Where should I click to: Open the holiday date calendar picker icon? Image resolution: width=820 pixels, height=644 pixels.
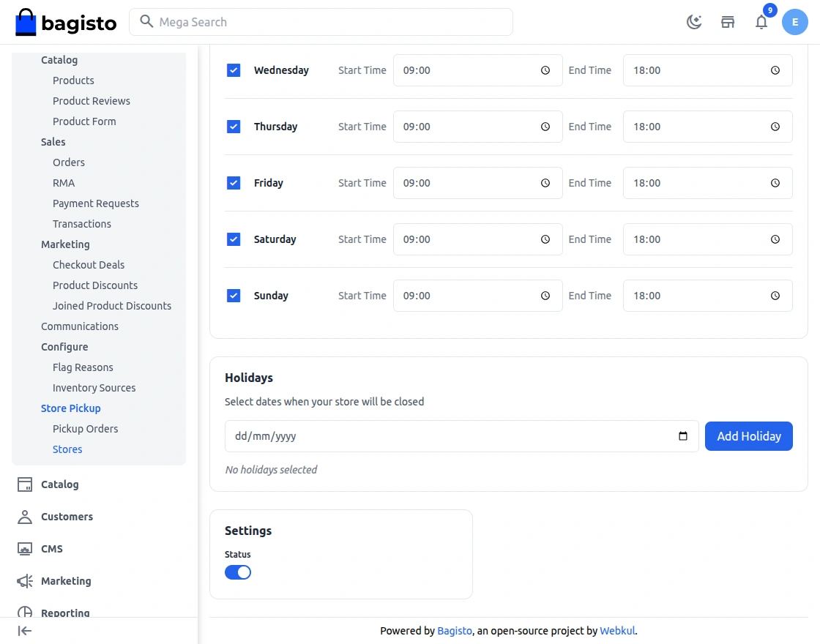click(x=682, y=436)
